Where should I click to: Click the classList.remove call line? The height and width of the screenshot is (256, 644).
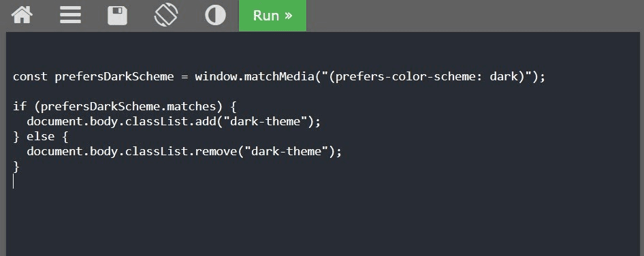(x=184, y=152)
